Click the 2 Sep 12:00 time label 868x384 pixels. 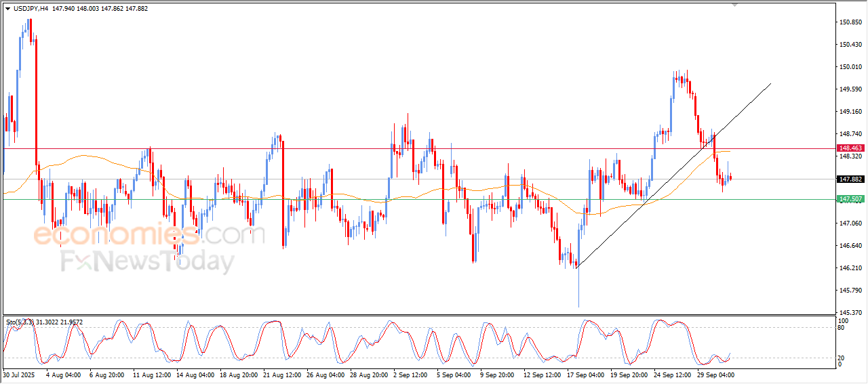411,375
